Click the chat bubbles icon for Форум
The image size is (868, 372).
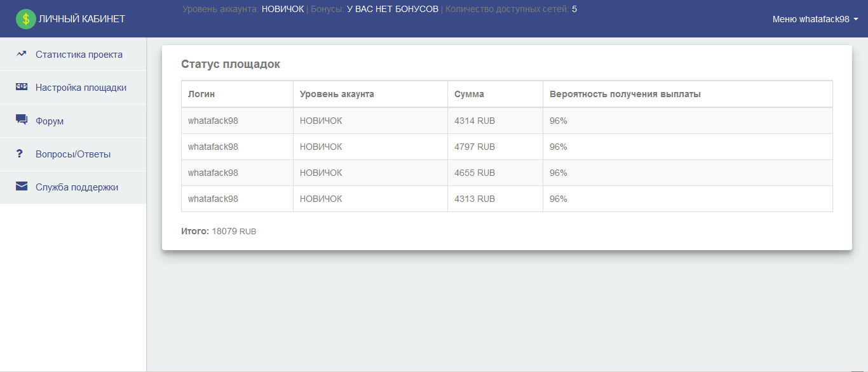click(x=22, y=119)
